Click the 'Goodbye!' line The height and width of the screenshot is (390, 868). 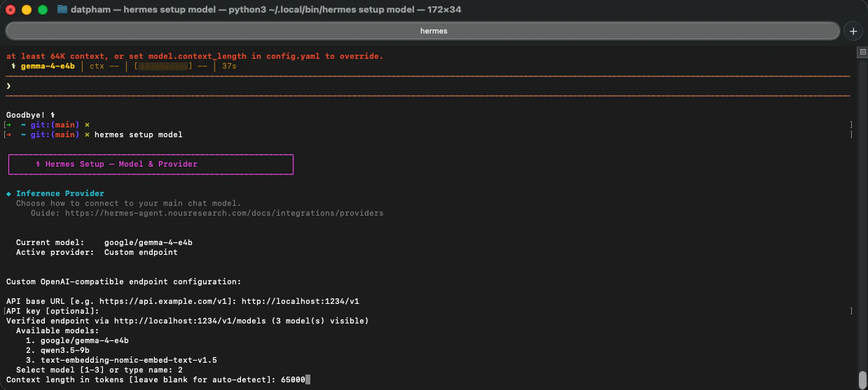pos(30,115)
